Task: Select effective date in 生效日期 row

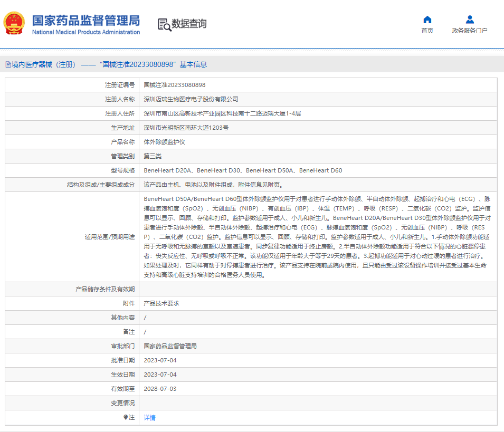Action: (x=160, y=375)
